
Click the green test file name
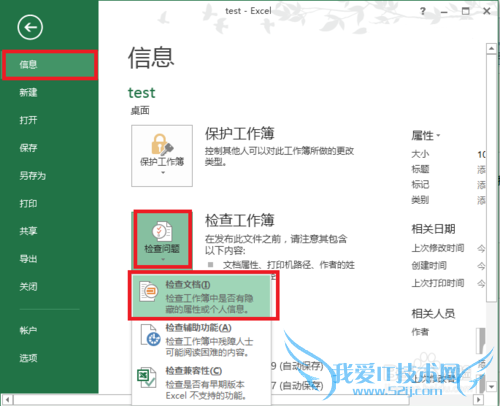[142, 93]
